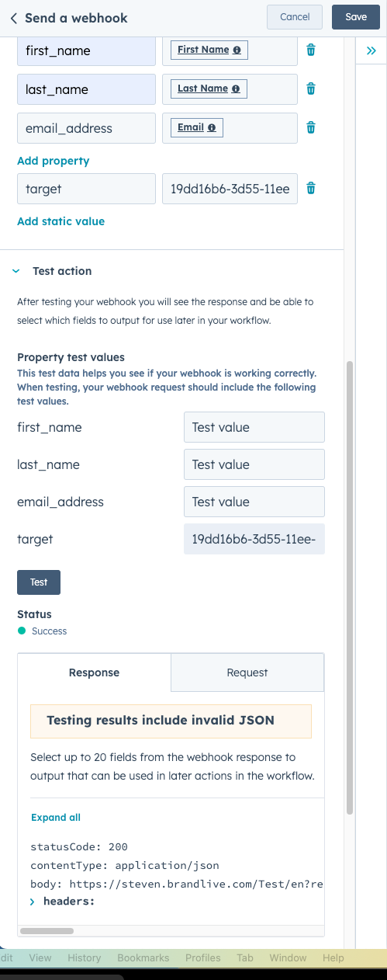Remove the target static value row
The image size is (387, 980).
click(311, 188)
